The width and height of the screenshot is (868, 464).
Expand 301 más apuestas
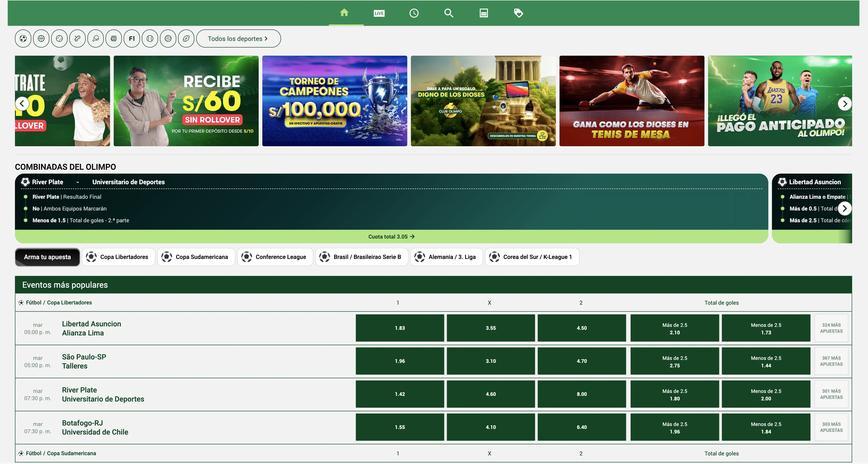click(x=831, y=394)
